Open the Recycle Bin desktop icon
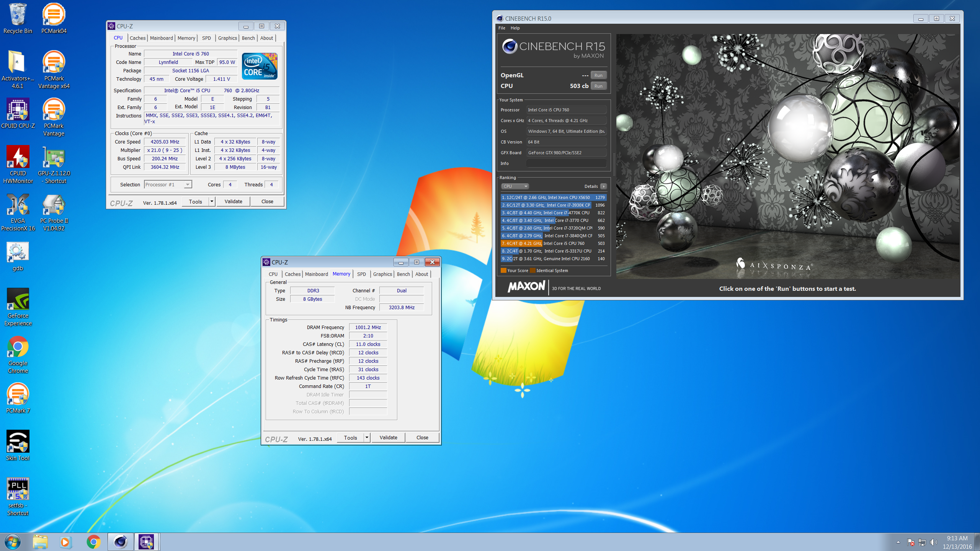980x551 pixels. (18, 18)
